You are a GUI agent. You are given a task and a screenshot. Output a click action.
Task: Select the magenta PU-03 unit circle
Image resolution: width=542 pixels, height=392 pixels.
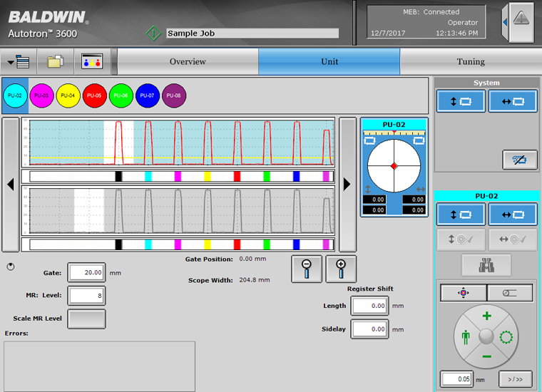[x=41, y=96]
